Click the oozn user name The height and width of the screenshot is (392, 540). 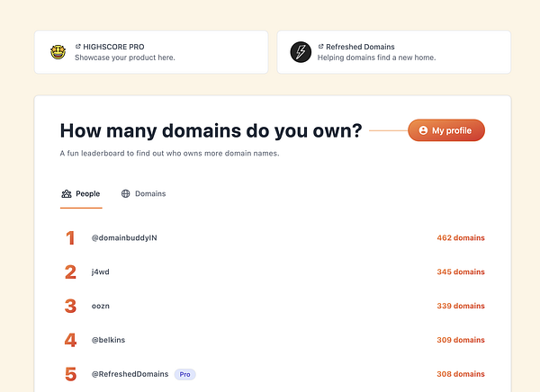coord(101,306)
